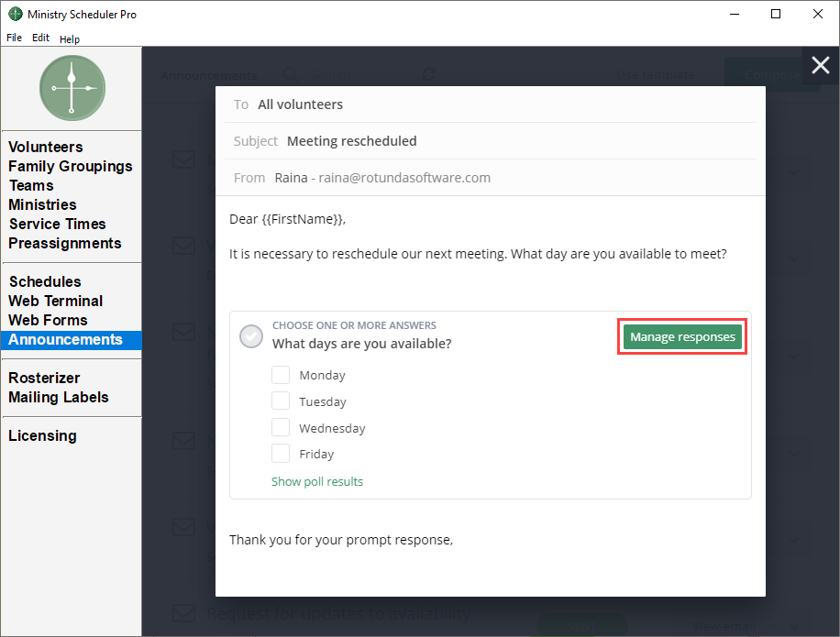The image size is (840, 637).
Task: Click the Manage responses button
Action: [682, 336]
